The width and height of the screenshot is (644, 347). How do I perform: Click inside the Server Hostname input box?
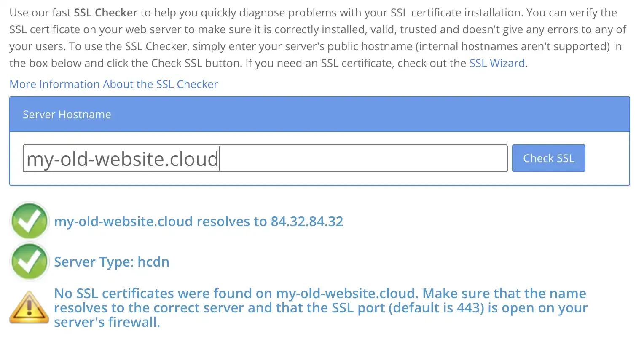coord(265,158)
